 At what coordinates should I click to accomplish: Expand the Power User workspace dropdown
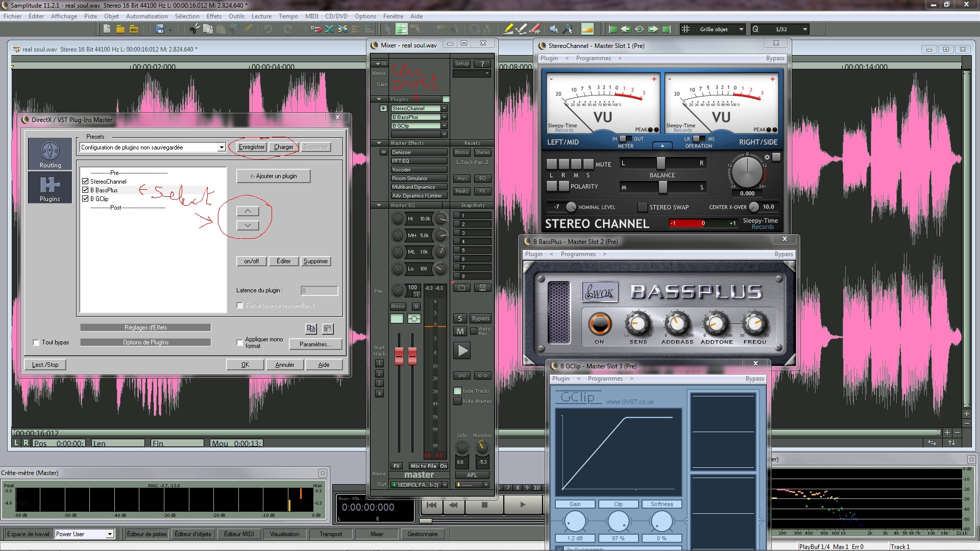pos(109,534)
